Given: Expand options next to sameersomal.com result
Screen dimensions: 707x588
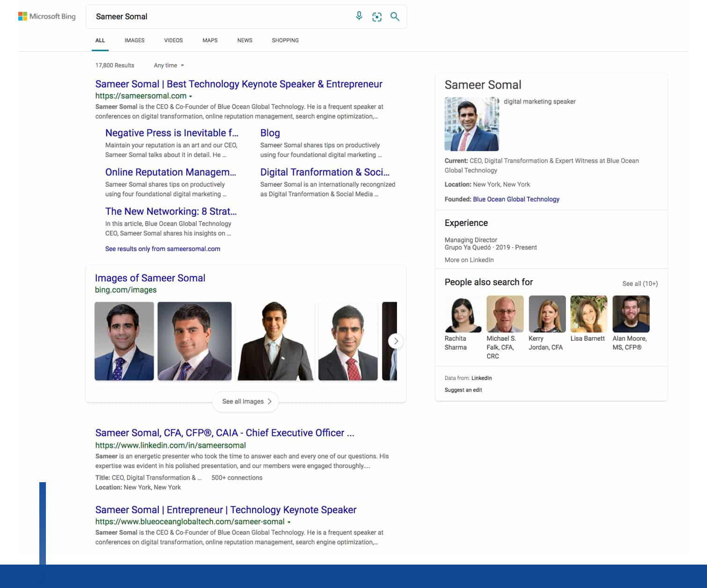Looking at the screenshot, I should (191, 96).
